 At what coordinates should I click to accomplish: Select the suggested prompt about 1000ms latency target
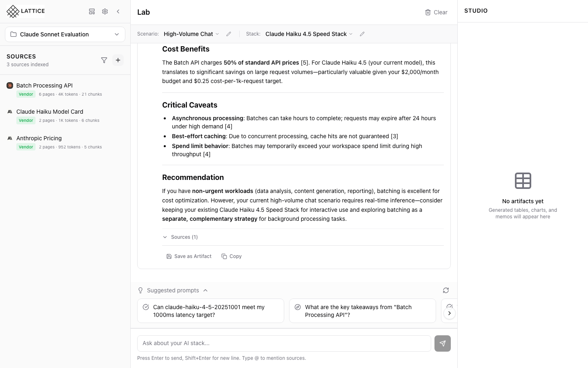tap(210, 311)
